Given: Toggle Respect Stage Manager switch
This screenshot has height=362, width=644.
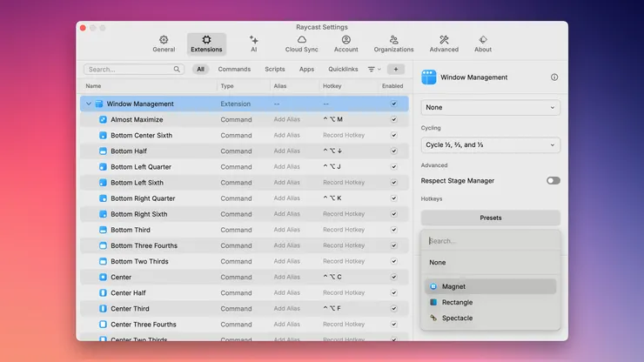Looking at the screenshot, I should pyautogui.click(x=553, y=181).
